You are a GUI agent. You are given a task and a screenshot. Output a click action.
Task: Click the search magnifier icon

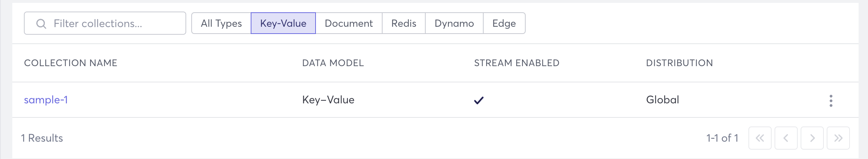(41, 24)
